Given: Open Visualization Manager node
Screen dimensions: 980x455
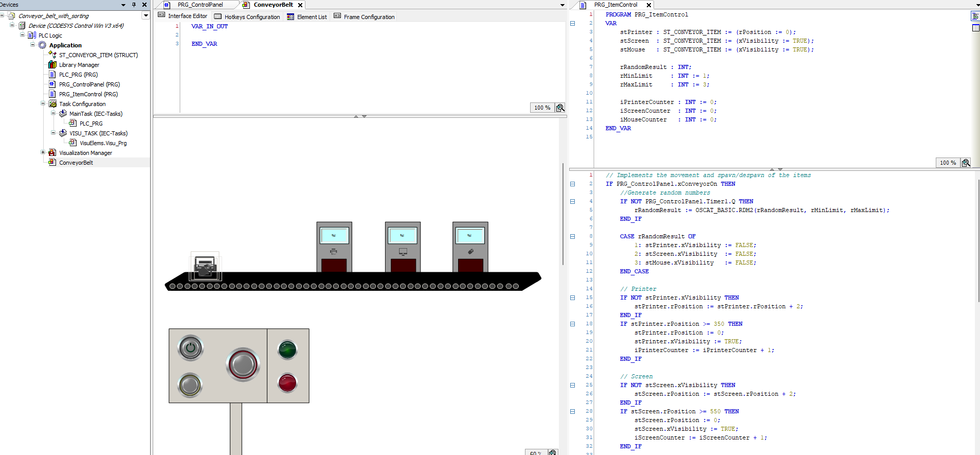Looking at the screenshot, I should point(85,153).
